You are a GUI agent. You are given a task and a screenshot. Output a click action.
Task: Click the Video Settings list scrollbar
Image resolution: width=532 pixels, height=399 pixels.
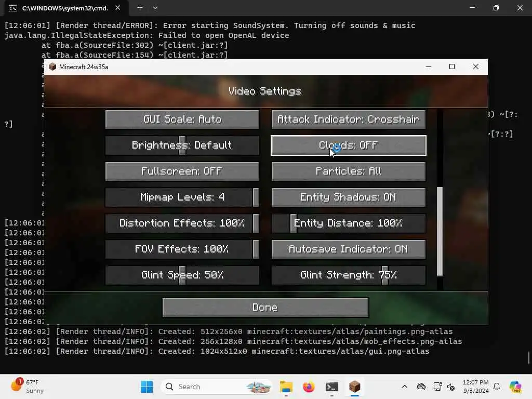[x=440, y=231]
